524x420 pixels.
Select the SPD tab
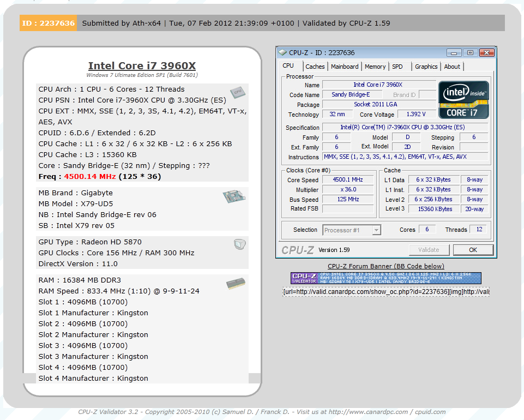point(397,67)
